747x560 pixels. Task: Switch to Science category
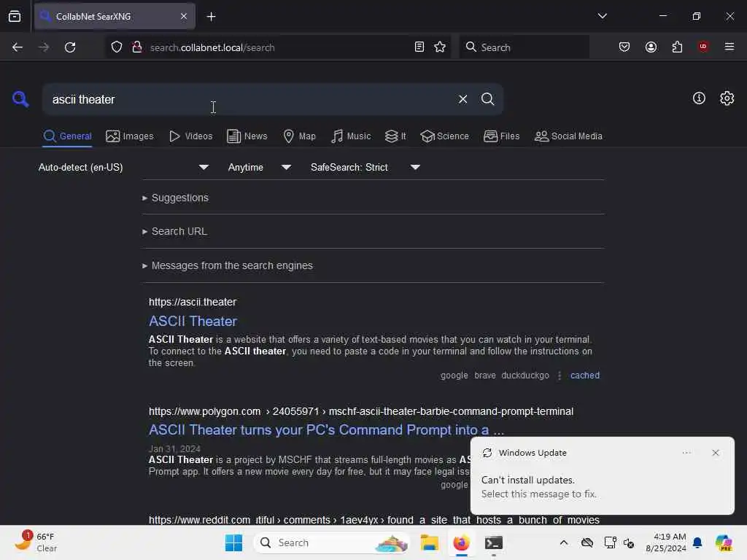(x=444, y=136)
